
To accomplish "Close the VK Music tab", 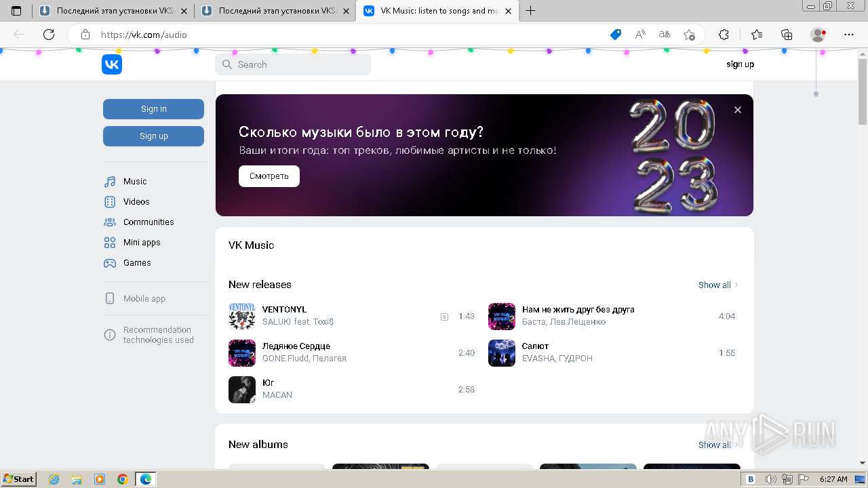I will click(x=508, y=11).
